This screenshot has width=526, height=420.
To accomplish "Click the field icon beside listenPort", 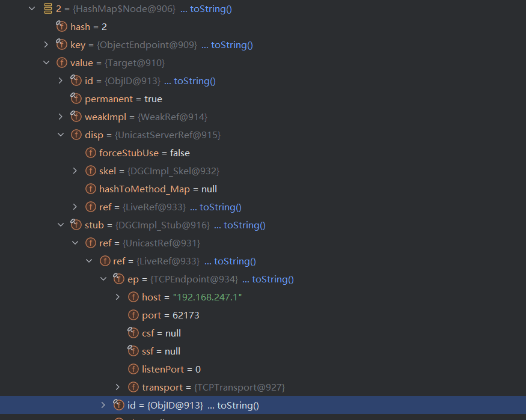I will coord(133,369).
